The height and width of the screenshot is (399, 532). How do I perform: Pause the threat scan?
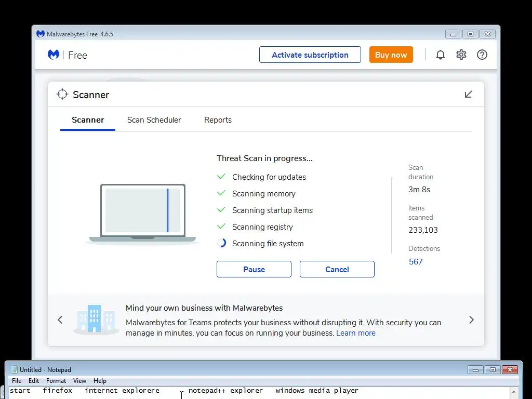[254, 269]
